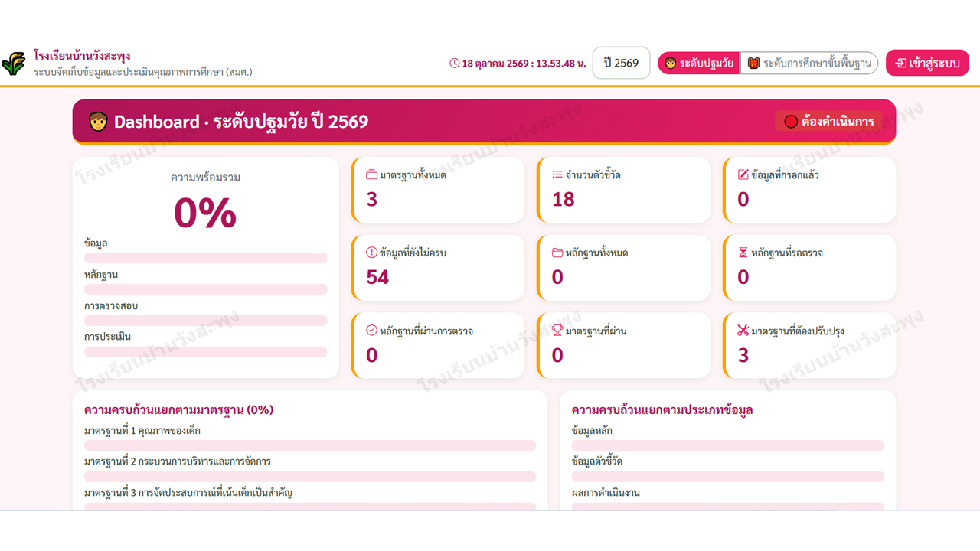Click the heading ความครบถ้วนแยกตามมาตรฐาน (0%)
The height and width of the screenshot is (551, 980).
click(178, 409)
